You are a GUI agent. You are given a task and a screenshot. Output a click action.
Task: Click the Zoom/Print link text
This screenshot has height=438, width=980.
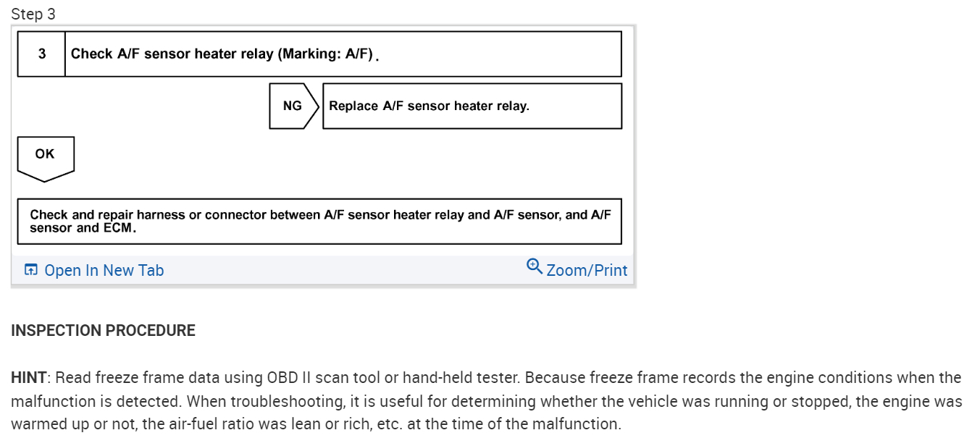click(587, 271)
